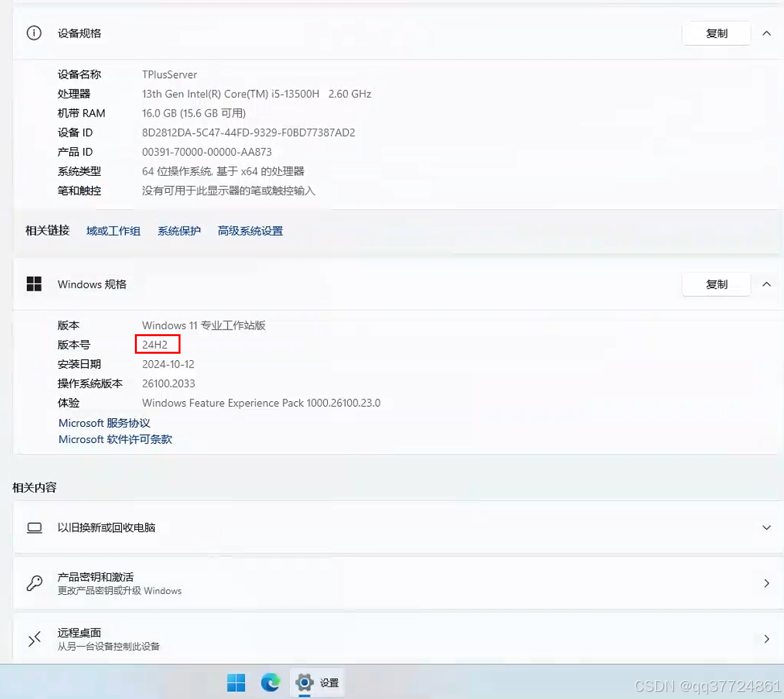The height and width of the screenshot is (699, 784).
Task: Open the Microsoft 软件许可条款 link
Action: [115, 439]
